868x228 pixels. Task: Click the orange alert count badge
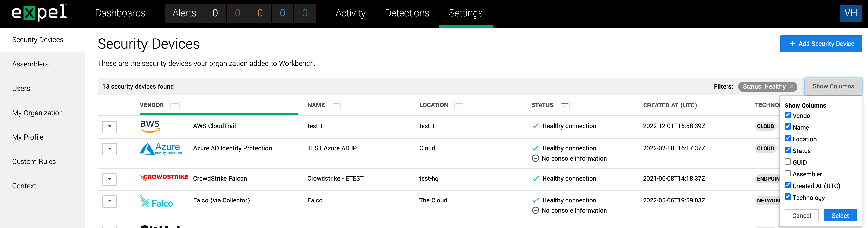click(260, 13)
